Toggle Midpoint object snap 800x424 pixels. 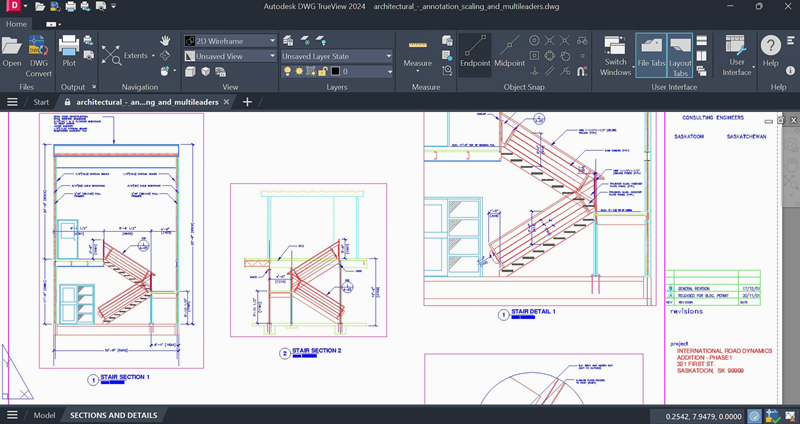(x=509, y=51)
